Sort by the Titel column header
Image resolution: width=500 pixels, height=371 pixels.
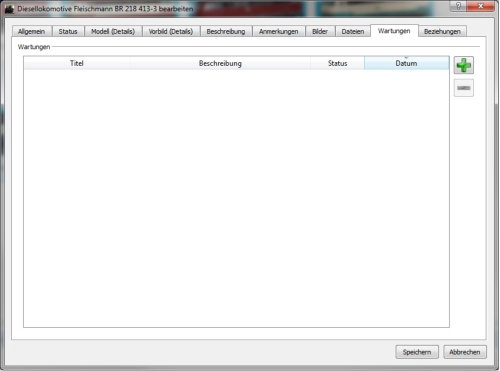[x=77, y=63]
